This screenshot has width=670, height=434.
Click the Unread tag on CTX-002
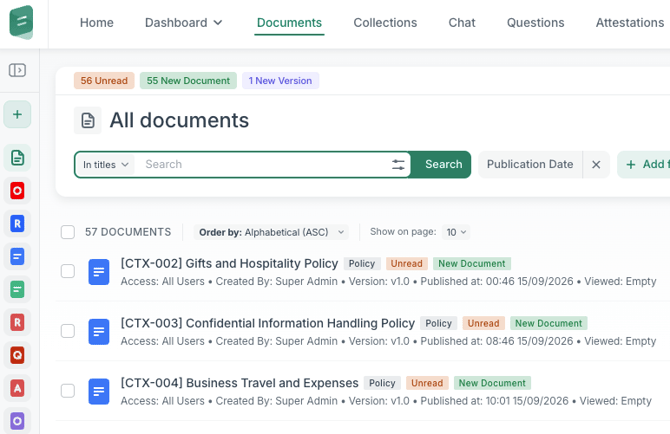point(406,264)
